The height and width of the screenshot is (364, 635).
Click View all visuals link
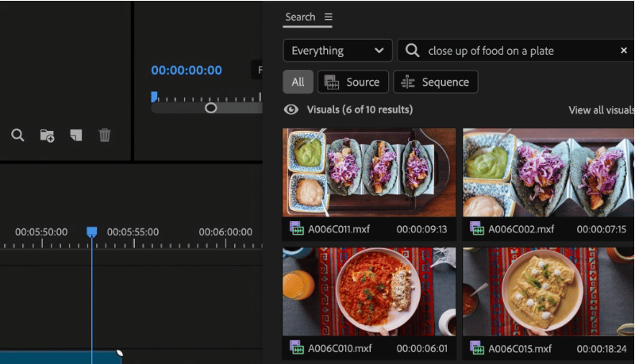click(601, 110)
